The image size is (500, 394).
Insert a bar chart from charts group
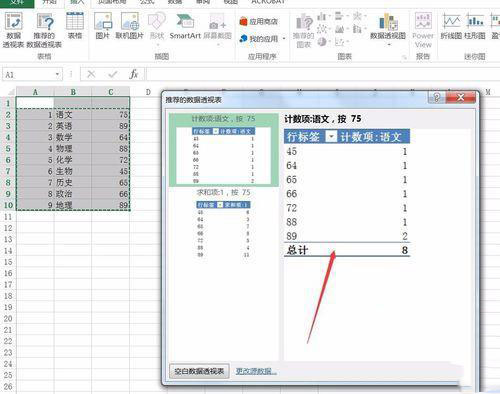click(x=339, y=16)
